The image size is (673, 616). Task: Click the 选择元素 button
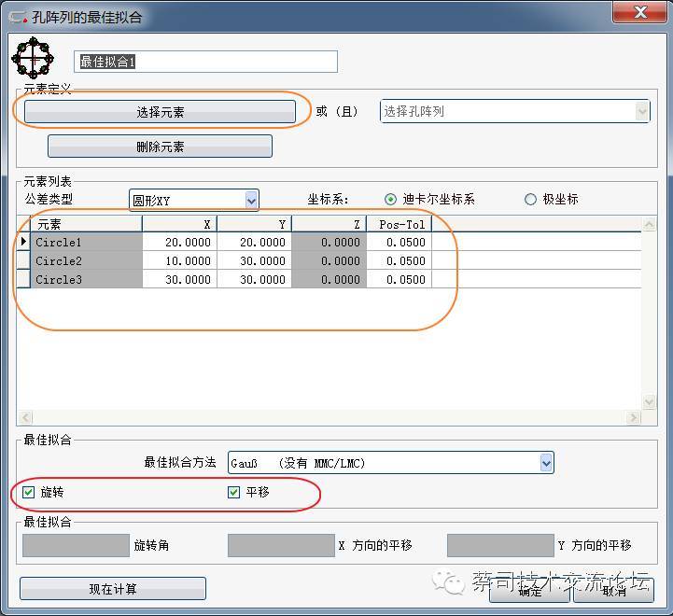(160, 112)
